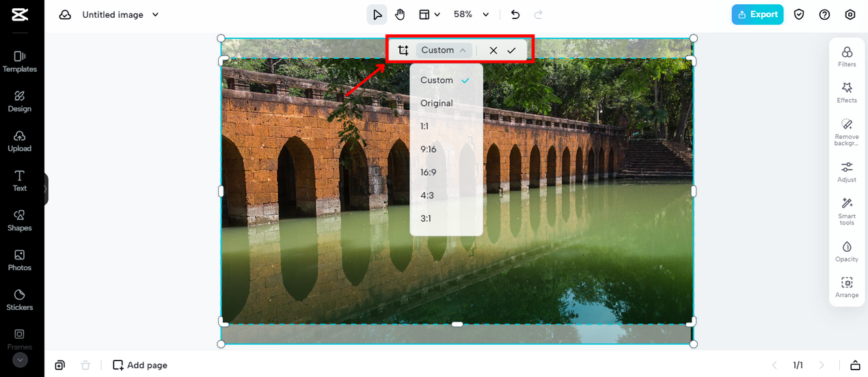868x377 pixels.
Task: Open the canvas layout resize dropdown
Action: pos(429,14)
